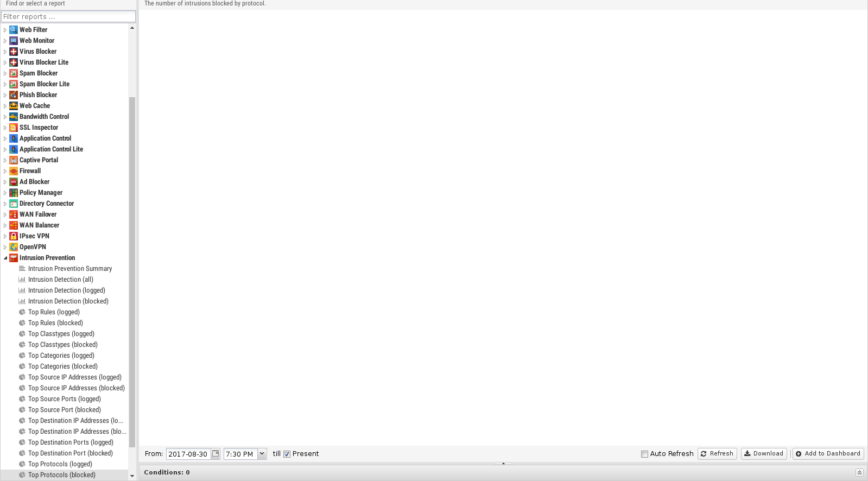The width and height of the screenshot is (868, 481).
Task: Expand the Captive Portal tree node
Action: [x=5, y=160]
